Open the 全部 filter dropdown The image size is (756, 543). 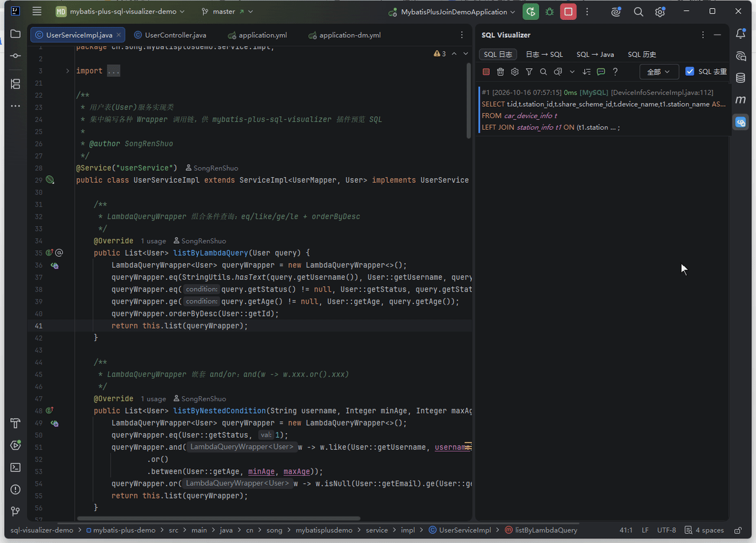pyautogui.click(x=659, y=71)
